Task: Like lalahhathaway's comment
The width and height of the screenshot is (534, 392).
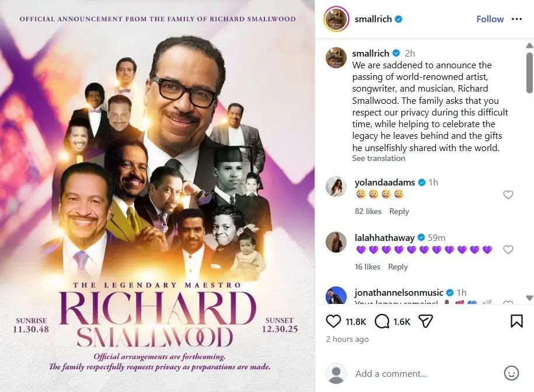Action: tap(508, 250)
